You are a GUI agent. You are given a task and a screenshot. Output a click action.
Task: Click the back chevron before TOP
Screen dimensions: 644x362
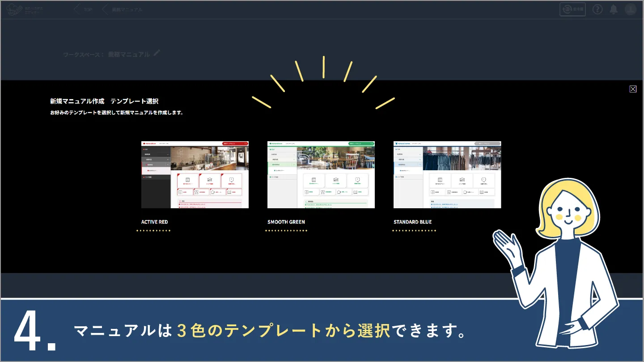(76, 9)
